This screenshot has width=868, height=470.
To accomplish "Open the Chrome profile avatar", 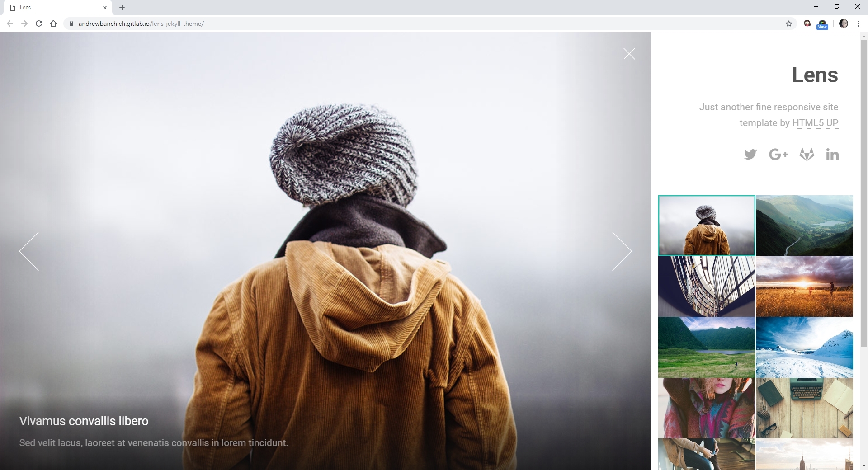I will pos(843,23).
